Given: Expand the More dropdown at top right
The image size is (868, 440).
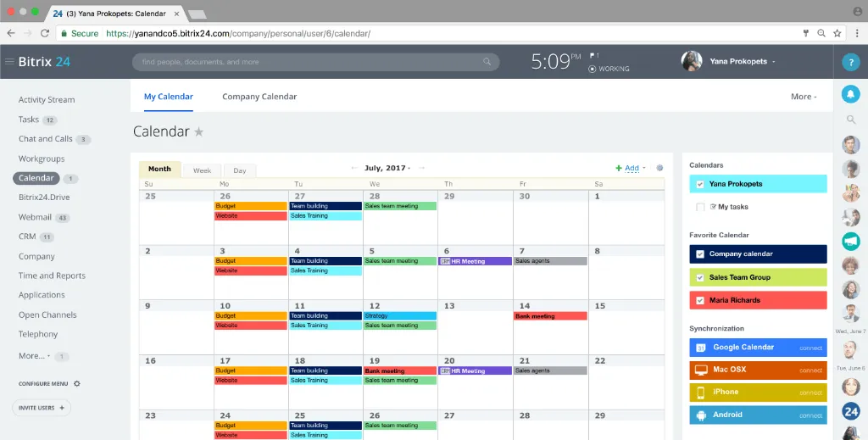Looking at the screenshot, I should [x=804, y=97].
